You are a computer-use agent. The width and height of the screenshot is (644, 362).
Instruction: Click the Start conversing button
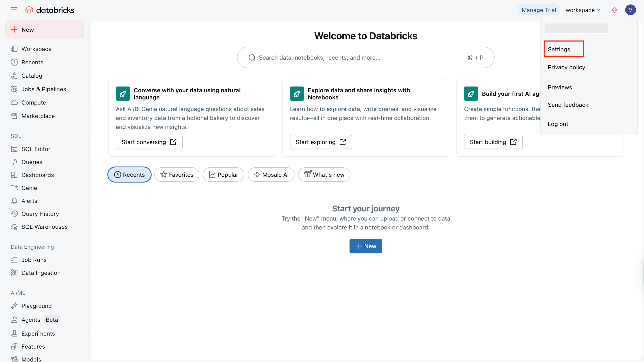pyautogui.click(x=149, y=142)
